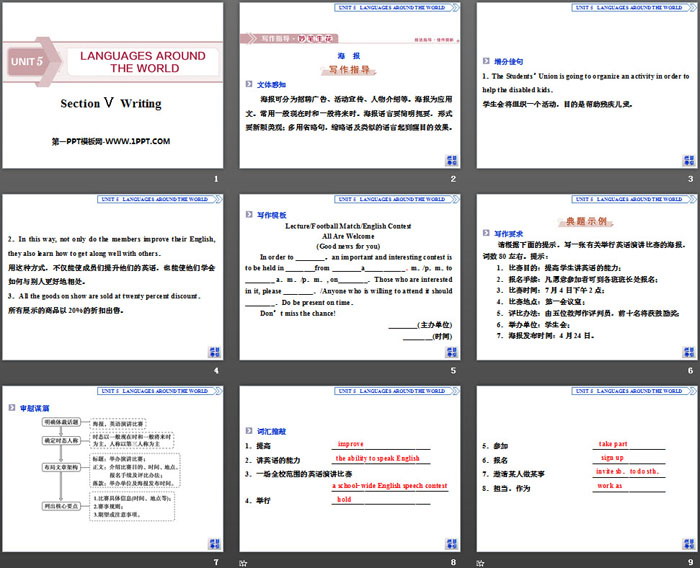
Task: Click the red answer 'invite sb. to do sth.'
Action: [x=627, y=472]
